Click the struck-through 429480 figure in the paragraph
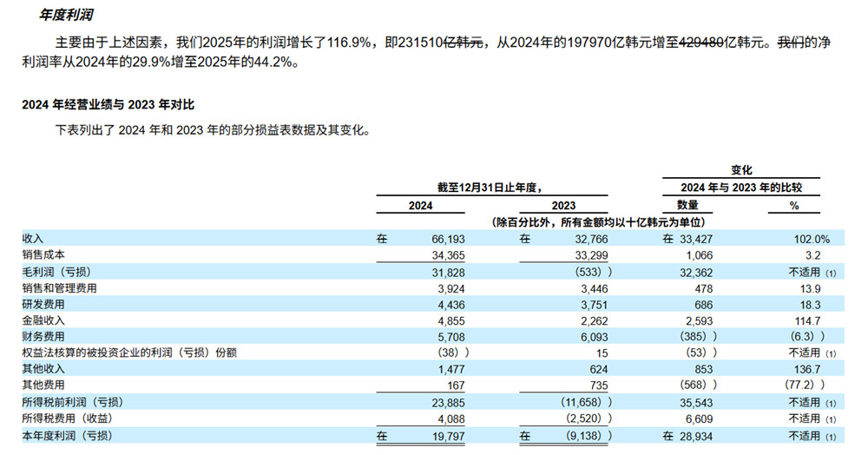868x455 pixels. [x=701, y=43]
